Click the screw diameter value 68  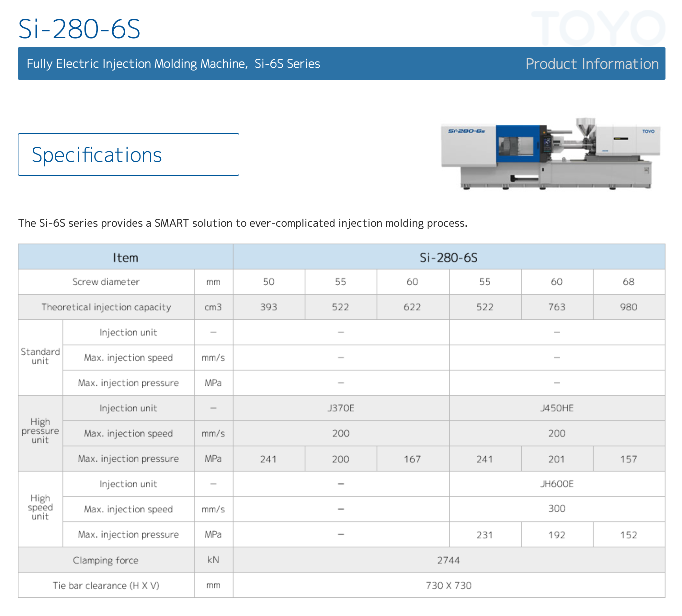click(x=629, y=282)
